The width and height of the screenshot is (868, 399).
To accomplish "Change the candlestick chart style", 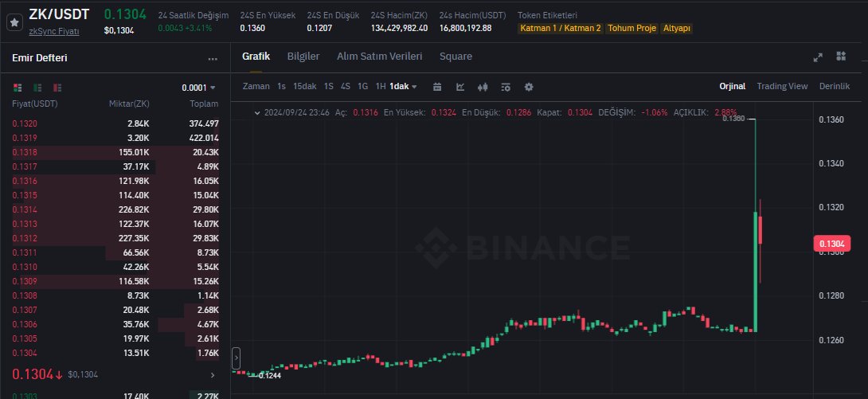I will [483, 86].
